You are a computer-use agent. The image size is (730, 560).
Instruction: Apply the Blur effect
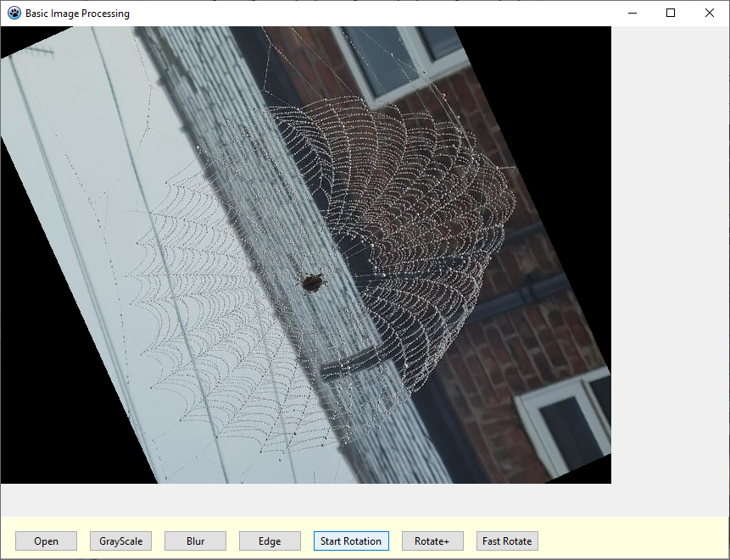point(196,541)
